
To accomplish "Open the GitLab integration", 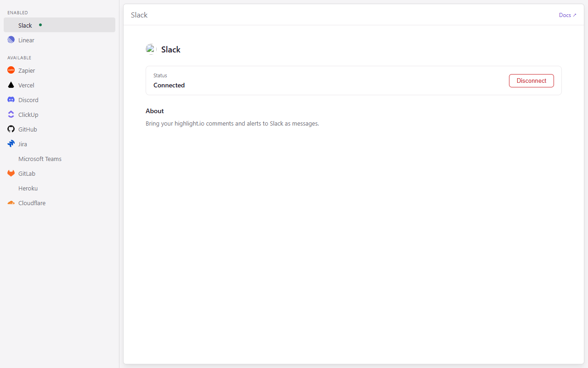I will coord(59,173).
